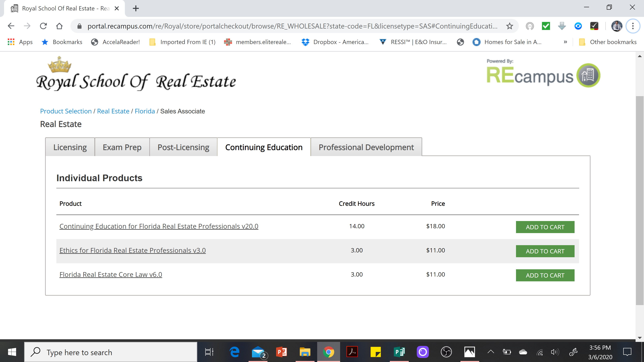Image resolution: width=644 pixels, height=362 pixels.
Task: Open the browser home page icon
Action: 59,26
